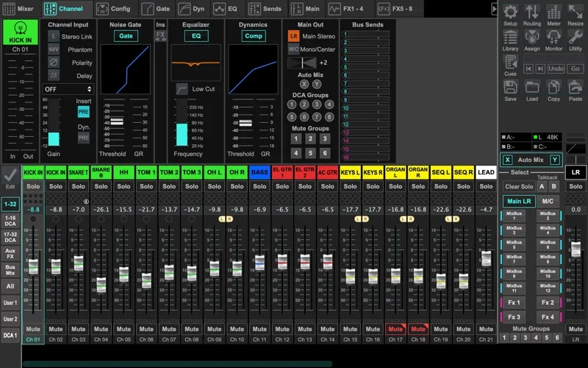The width and height of the screenshot is (588, 368).
Task: Select the 1-16 DCA layer button
Action: point(10,221)
